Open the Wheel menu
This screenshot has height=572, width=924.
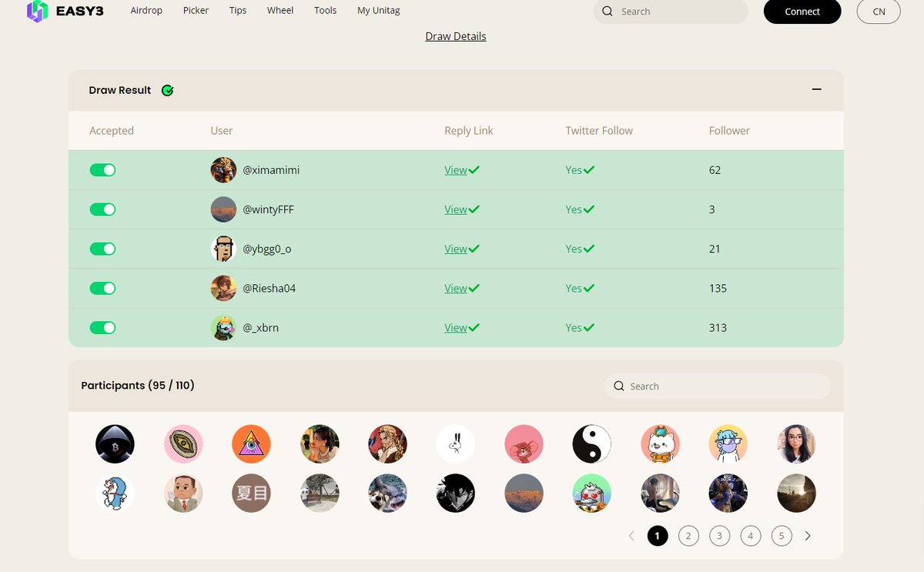(x=280, y=11)
